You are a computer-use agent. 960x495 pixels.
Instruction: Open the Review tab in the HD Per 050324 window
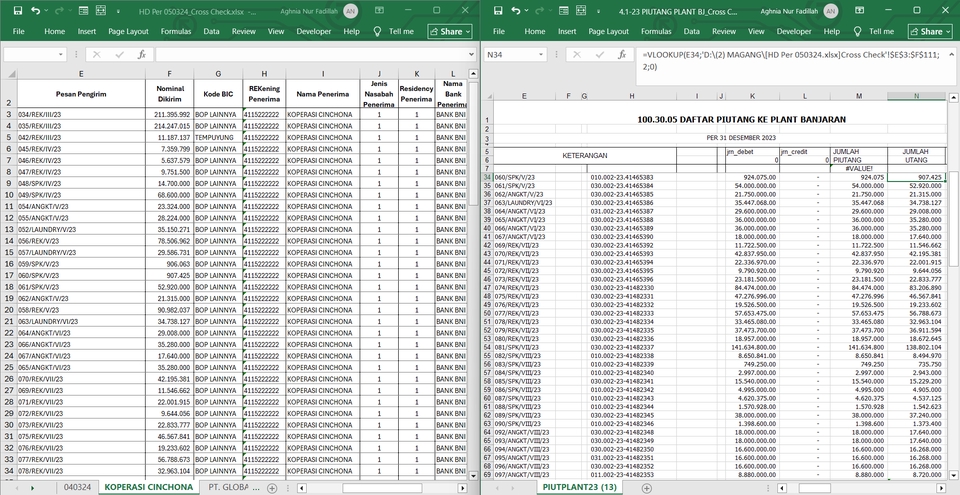244,31
